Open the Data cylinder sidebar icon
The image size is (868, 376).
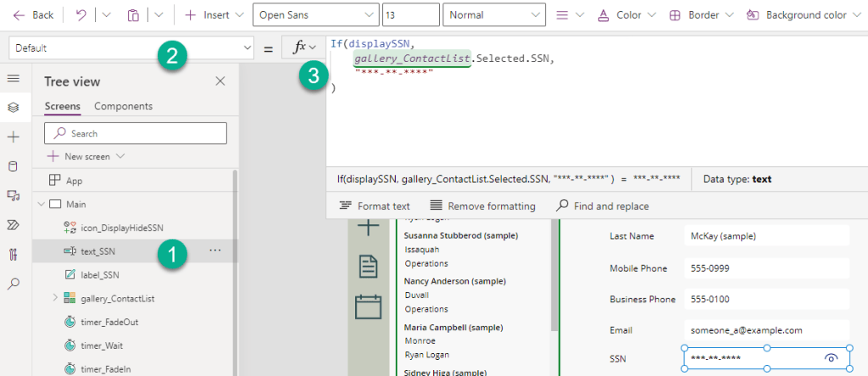tap(14, 167)
